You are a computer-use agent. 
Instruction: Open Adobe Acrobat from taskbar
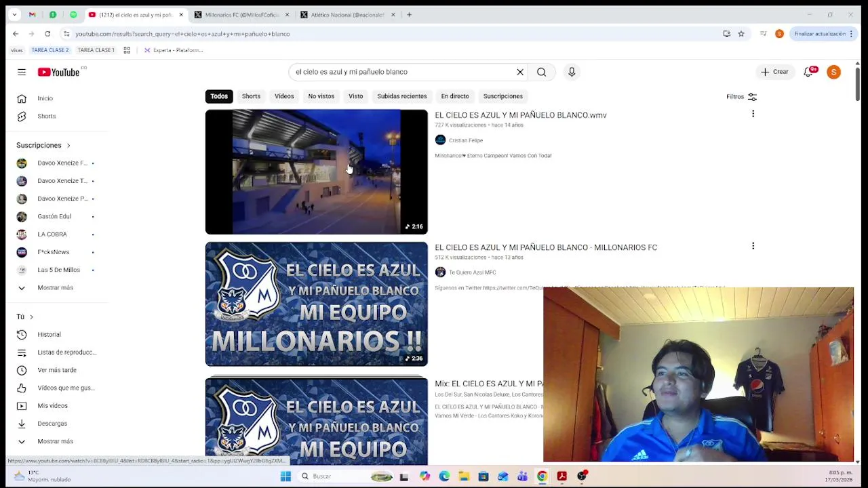[561, 476]
